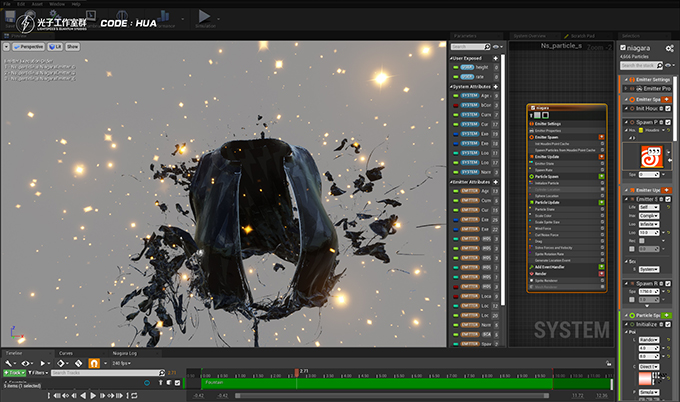Toggle the Init Houdini module enabled checkbox
This screenshot has width=680, height=402.
[x=668, y=108]
